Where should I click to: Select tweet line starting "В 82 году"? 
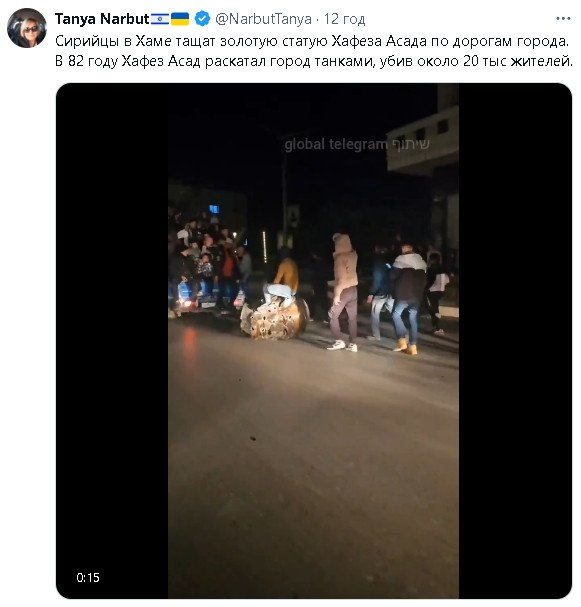point(314,61)
